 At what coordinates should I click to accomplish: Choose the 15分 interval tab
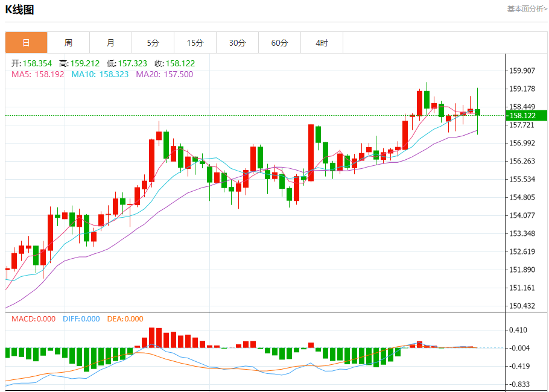195,43
